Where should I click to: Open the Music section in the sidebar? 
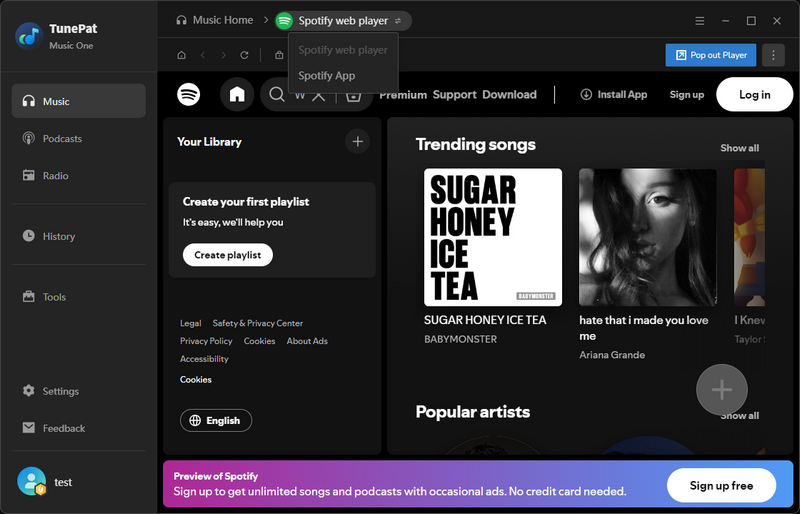(79, 101)
